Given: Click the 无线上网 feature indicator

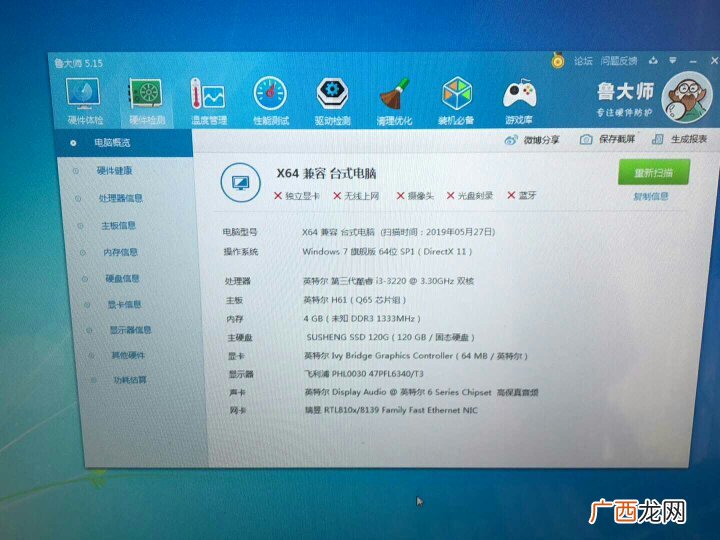Looking at the screenshot, I should pyautogui.click(x=356, y=196).
